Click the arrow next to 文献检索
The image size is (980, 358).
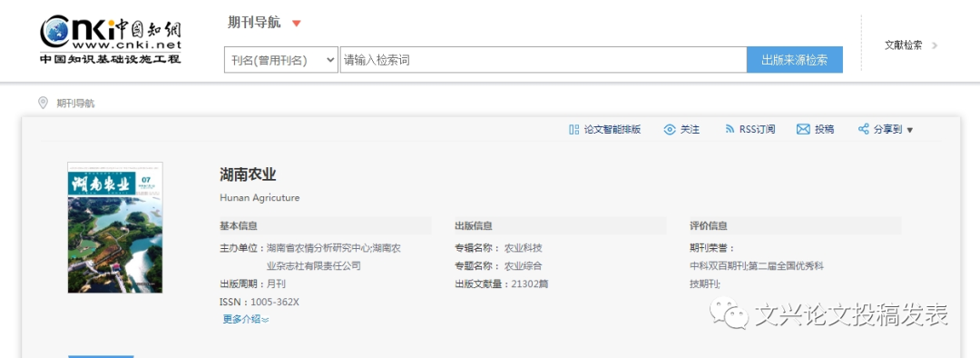point(935,45)
